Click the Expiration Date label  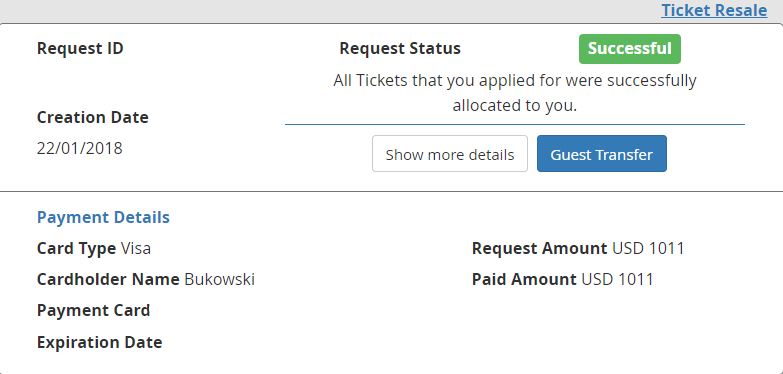pyautogui.click(x=99, y=343)
